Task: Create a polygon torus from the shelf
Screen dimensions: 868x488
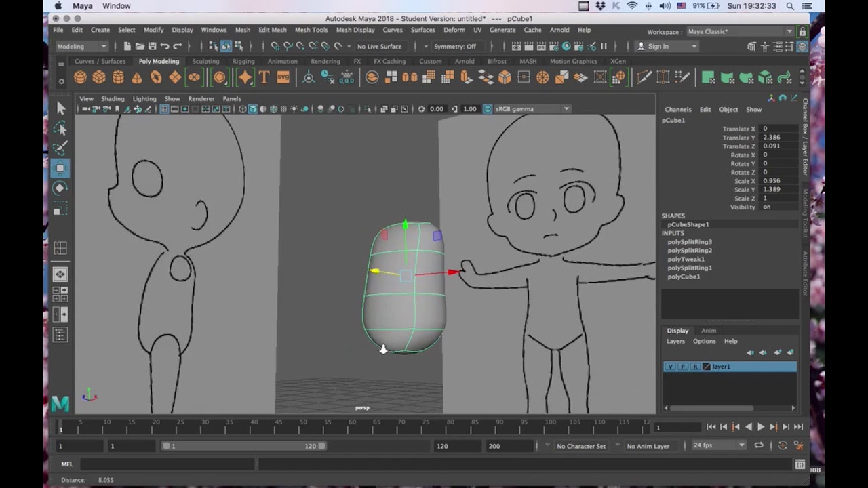Action: pos(156,77)
